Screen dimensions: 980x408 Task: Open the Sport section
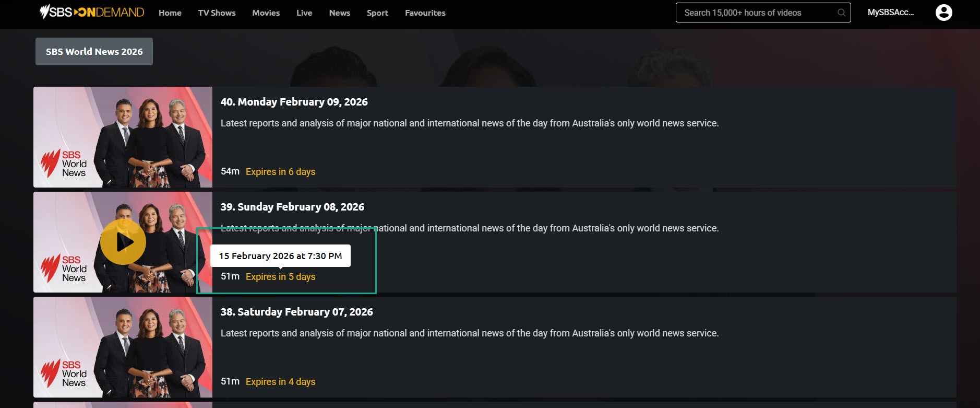[x=377, y=13]
